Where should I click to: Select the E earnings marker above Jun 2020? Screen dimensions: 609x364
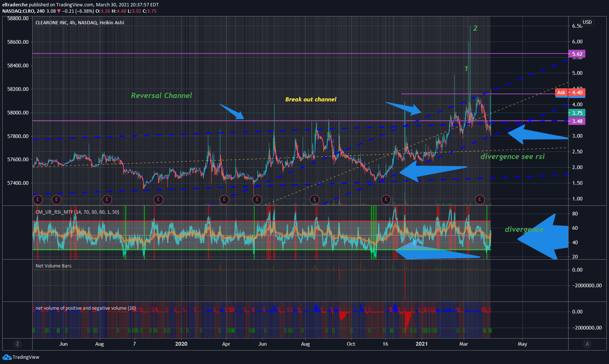(x=257, y=199)
